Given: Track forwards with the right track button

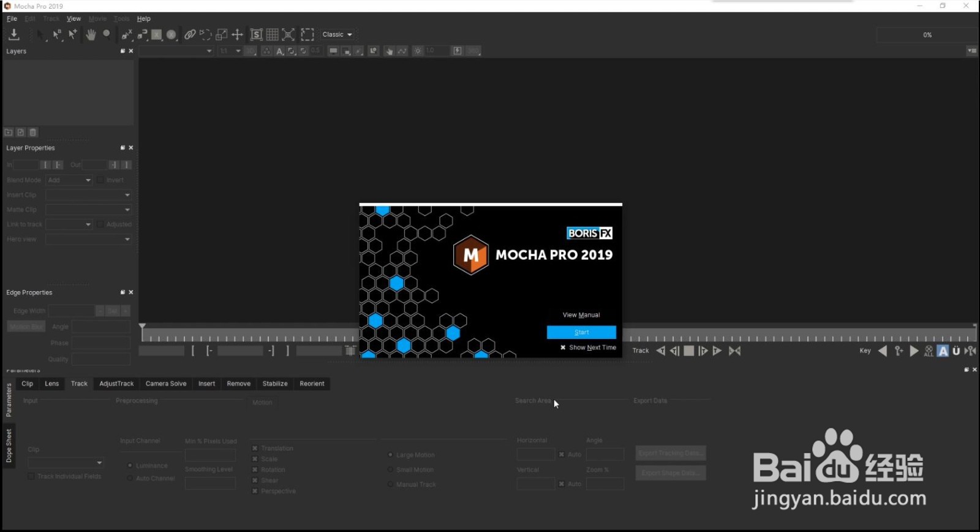Looking at the screenshot, I should pos(717,351).
